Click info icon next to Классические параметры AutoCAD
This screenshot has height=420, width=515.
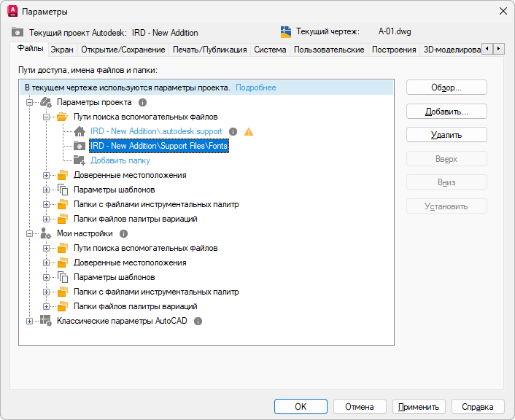click(x=198, y=321)
